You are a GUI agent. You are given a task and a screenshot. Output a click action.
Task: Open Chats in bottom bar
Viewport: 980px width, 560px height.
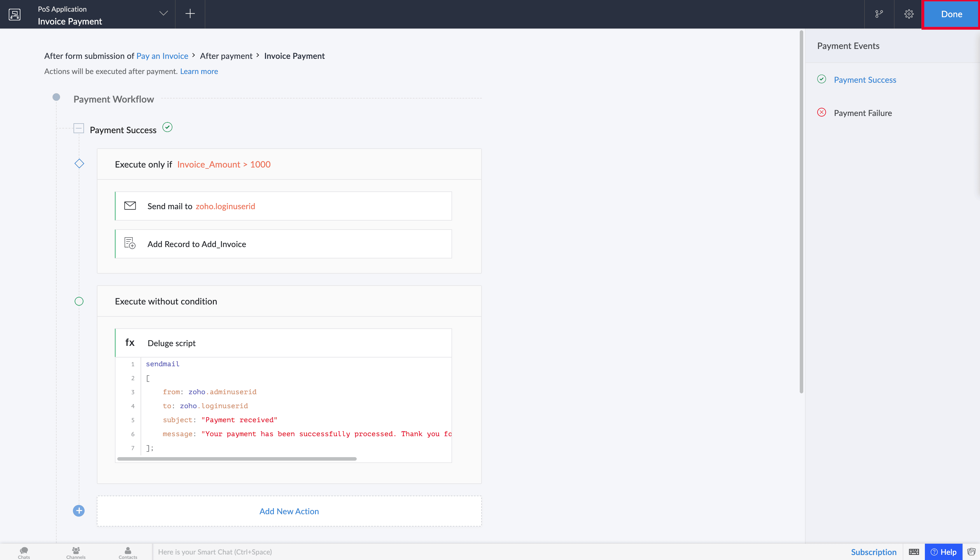click(x=24, y=553)
